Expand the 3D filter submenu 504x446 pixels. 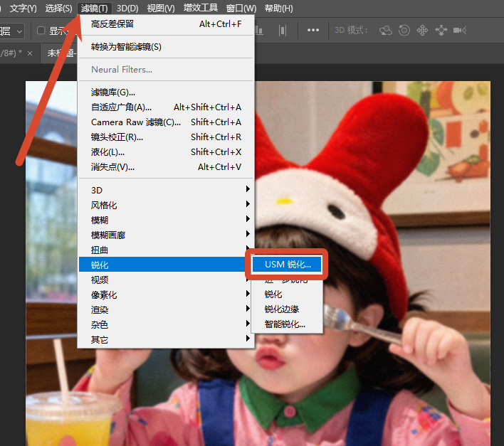point(166,190)
